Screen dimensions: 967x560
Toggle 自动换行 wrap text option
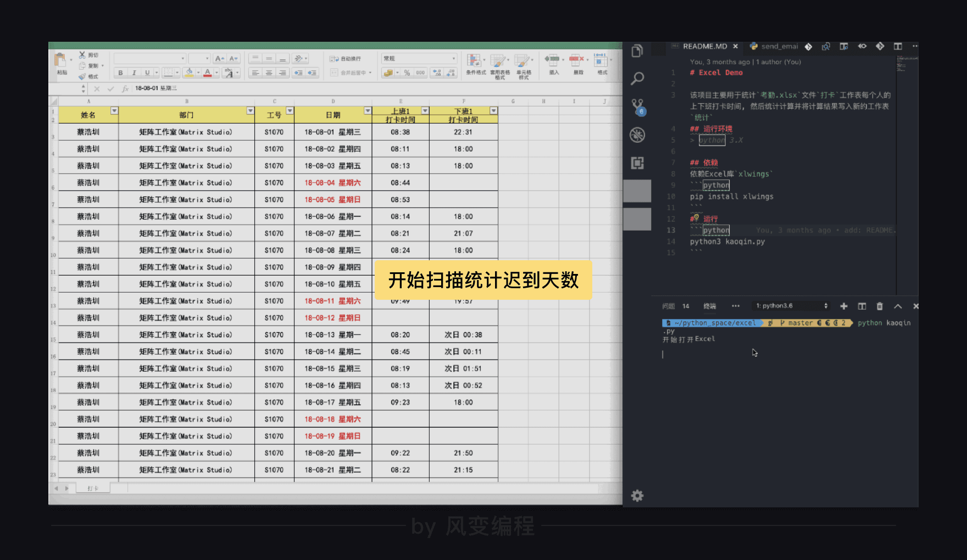point(346,59)
